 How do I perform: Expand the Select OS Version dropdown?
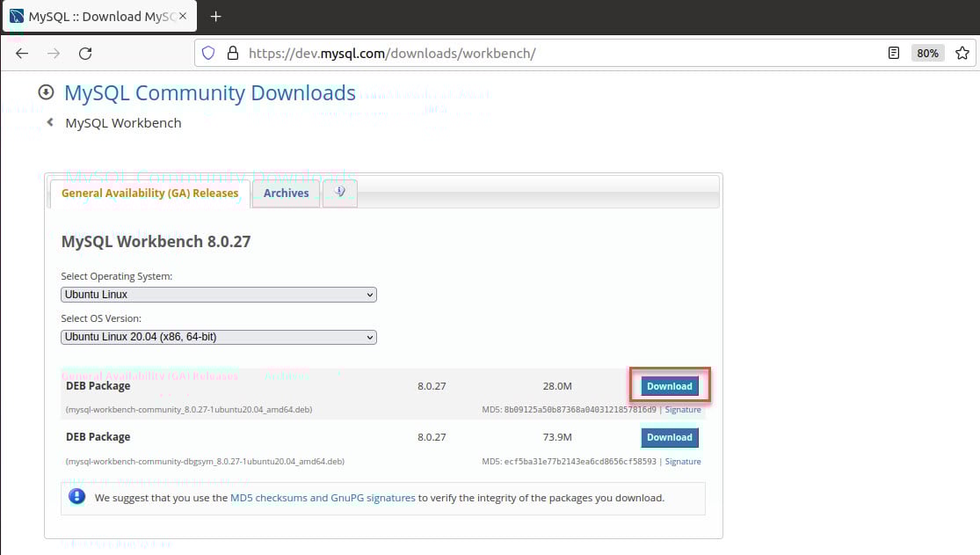[x=219, y=337]
